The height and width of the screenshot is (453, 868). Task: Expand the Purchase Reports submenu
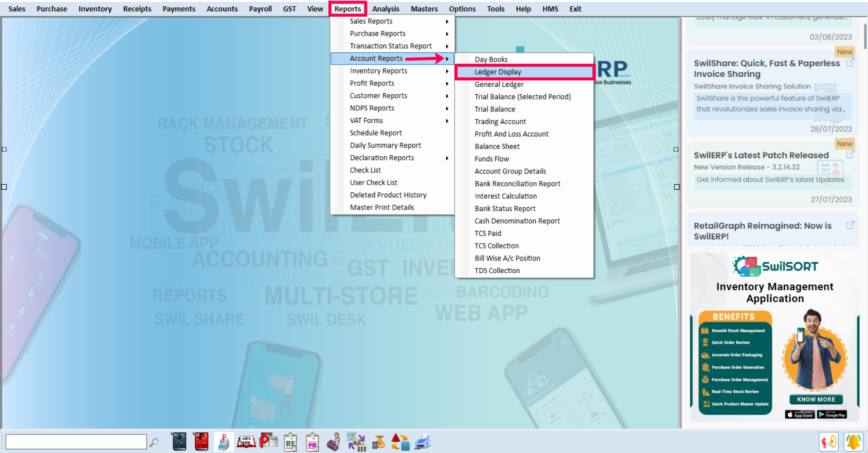pos(392,33)
